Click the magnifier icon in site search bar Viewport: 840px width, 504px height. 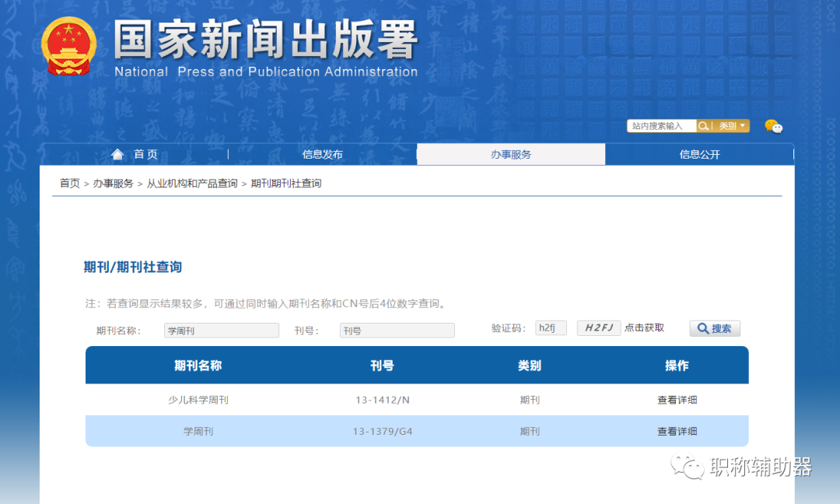[702, 125]
